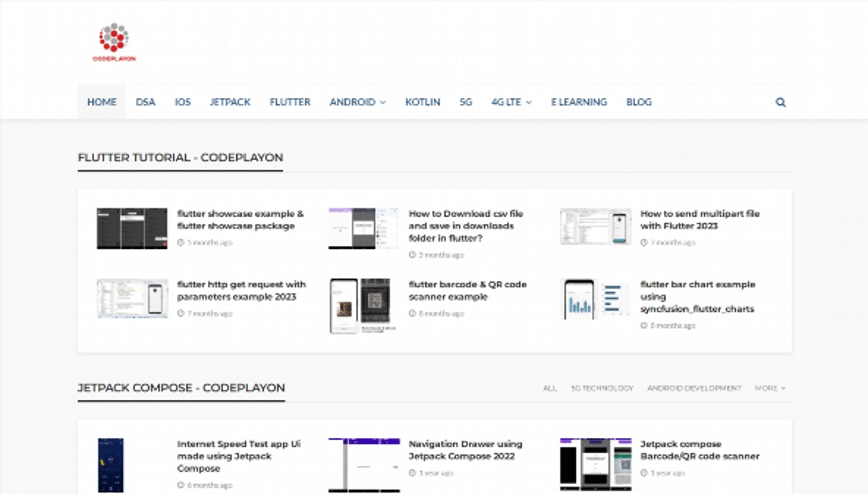The image size is (868, 494).
Task: Expand the 4G LTE menu dropdown
Action: (x=511, y=102)
